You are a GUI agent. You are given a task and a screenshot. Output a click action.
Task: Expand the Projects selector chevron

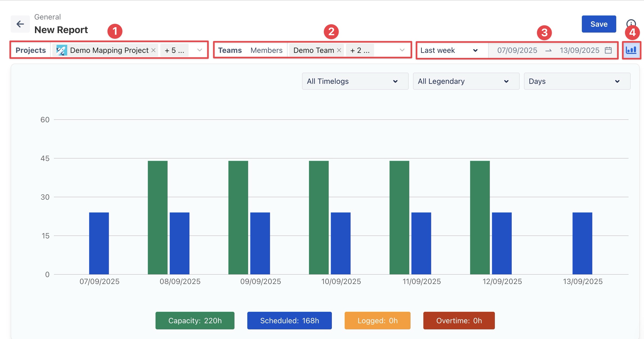pos(200,50)
